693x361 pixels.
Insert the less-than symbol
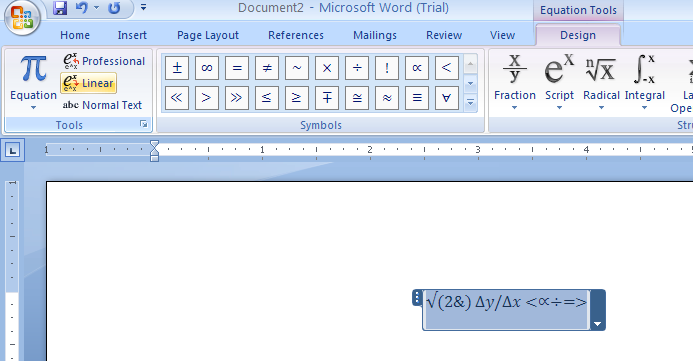[447, 68]
